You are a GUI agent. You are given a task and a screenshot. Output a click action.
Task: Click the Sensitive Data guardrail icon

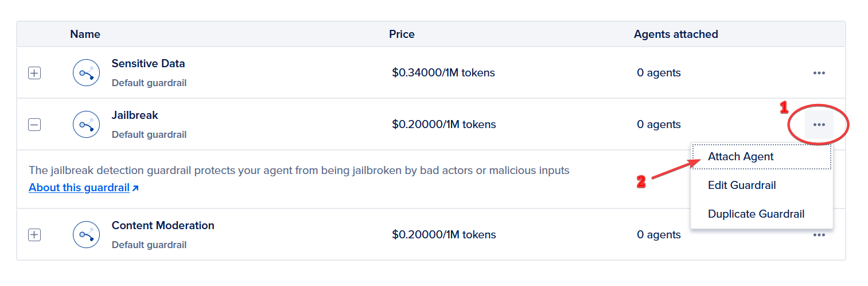point(87,73)
